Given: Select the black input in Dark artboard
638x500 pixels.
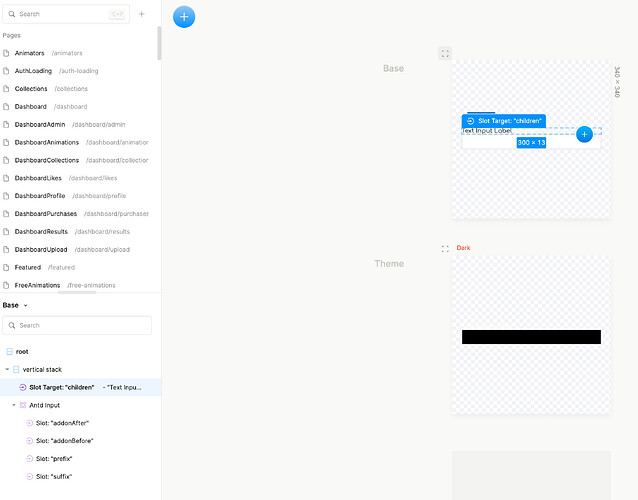Looking at the screenshot, I should [531, 337].
